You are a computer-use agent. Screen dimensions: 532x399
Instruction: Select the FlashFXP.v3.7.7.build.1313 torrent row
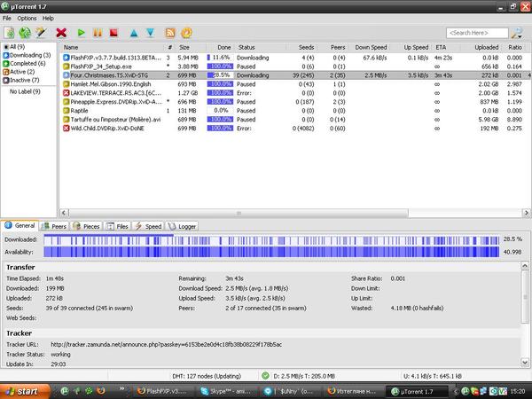[x=295, y=58]
